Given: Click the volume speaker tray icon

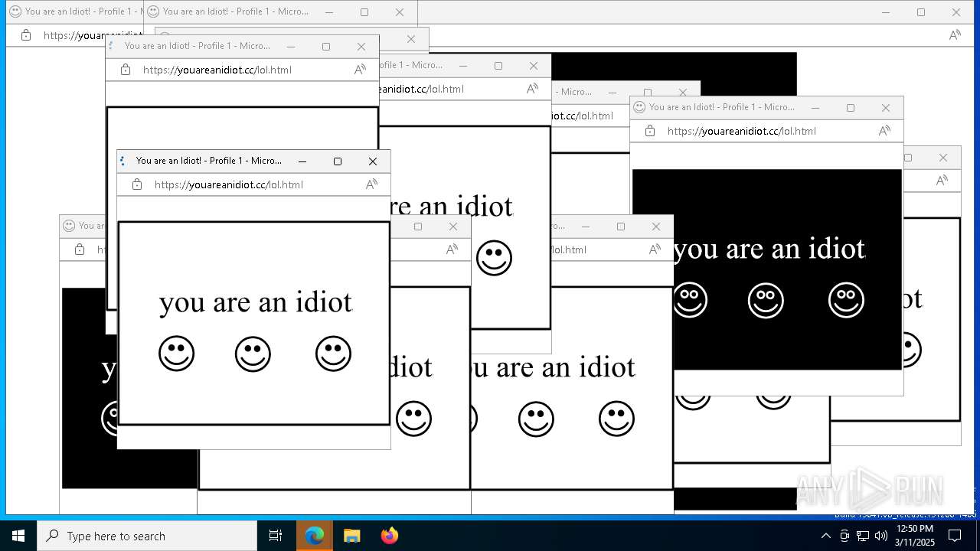Looking at the screenshot, I should [881, 536].
